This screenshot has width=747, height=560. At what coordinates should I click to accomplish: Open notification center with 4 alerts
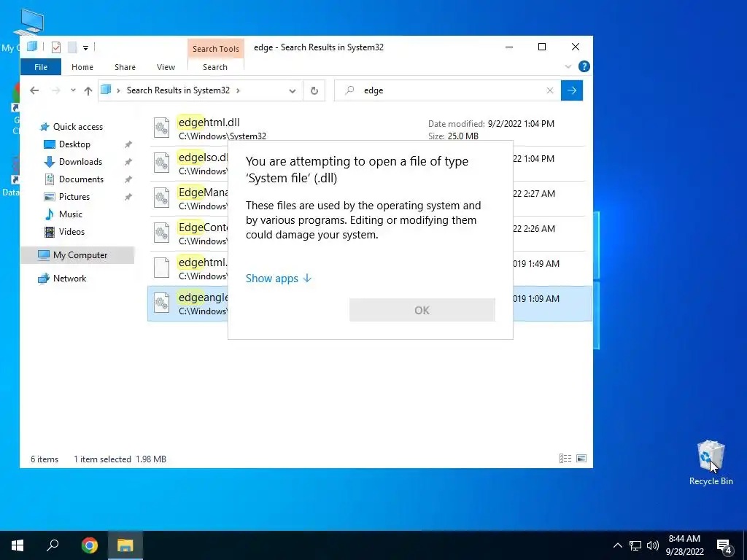click(x=724, y=545)
